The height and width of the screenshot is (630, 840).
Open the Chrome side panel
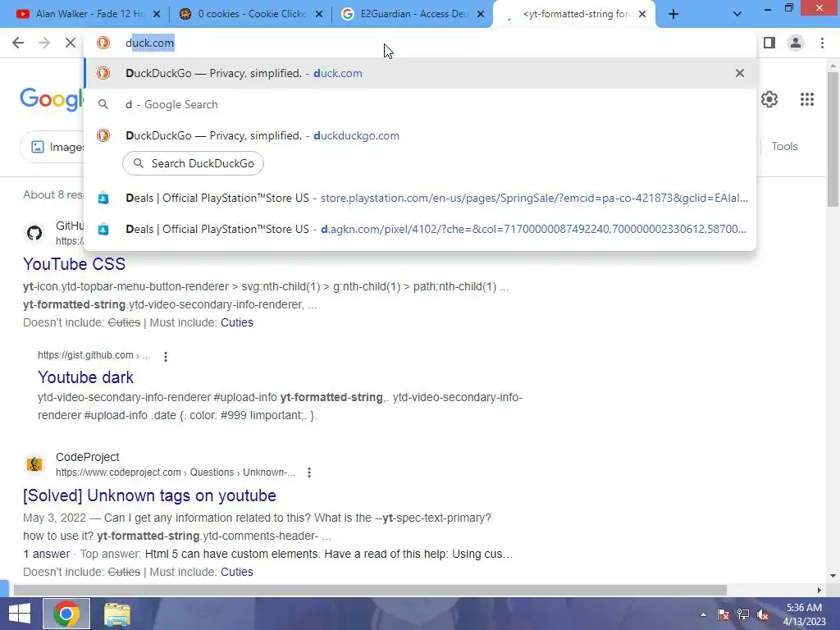pyautogui.click(x=769, y=43)
